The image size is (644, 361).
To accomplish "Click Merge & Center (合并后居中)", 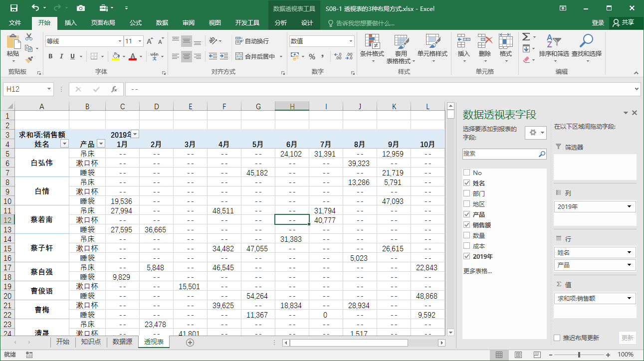I will pyautogui.click(x=257, y=56).
